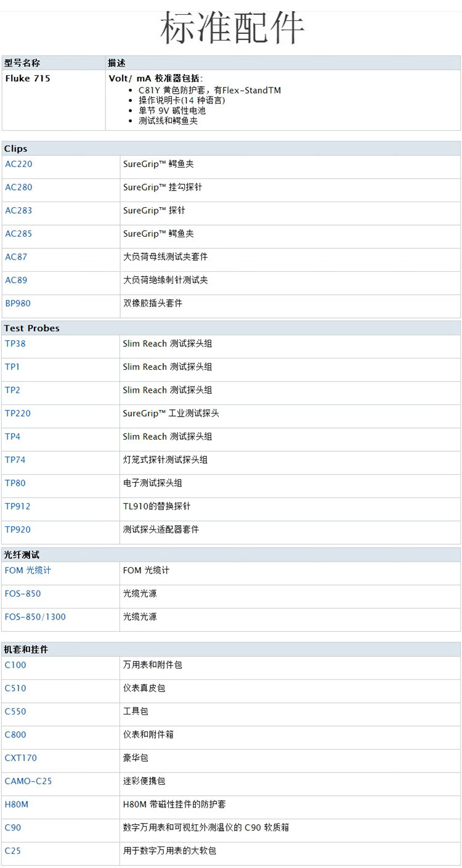Open the C90 soft case link
Image resolution: width=462 pixels, height=868 pixels.
(x=12, y=827)
